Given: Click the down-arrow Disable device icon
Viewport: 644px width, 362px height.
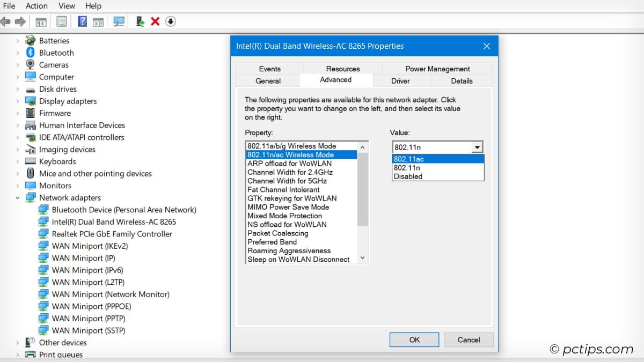Looking at the screenshot, I should tap(171, 21).
